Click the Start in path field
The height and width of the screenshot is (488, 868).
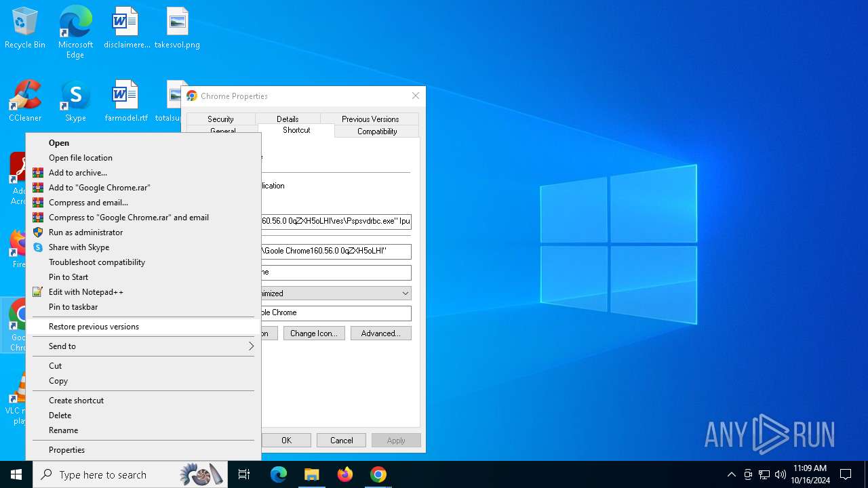[336, 251]
